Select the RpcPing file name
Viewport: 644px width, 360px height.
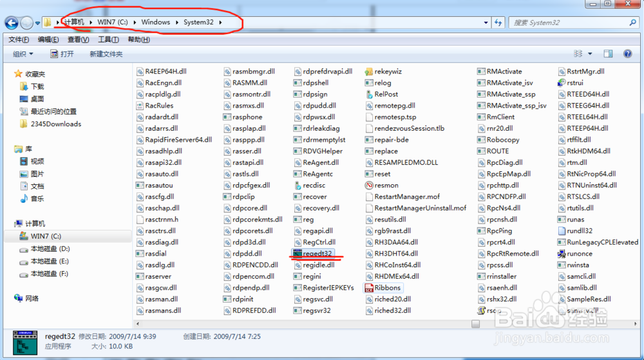pyautogui.click(x=499, y=231)
